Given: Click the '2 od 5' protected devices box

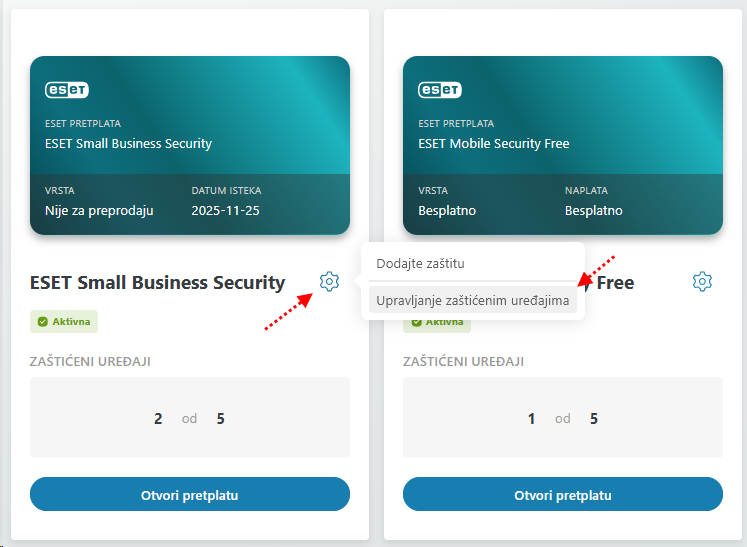Looking at the screenshot, I should [190, 418].
